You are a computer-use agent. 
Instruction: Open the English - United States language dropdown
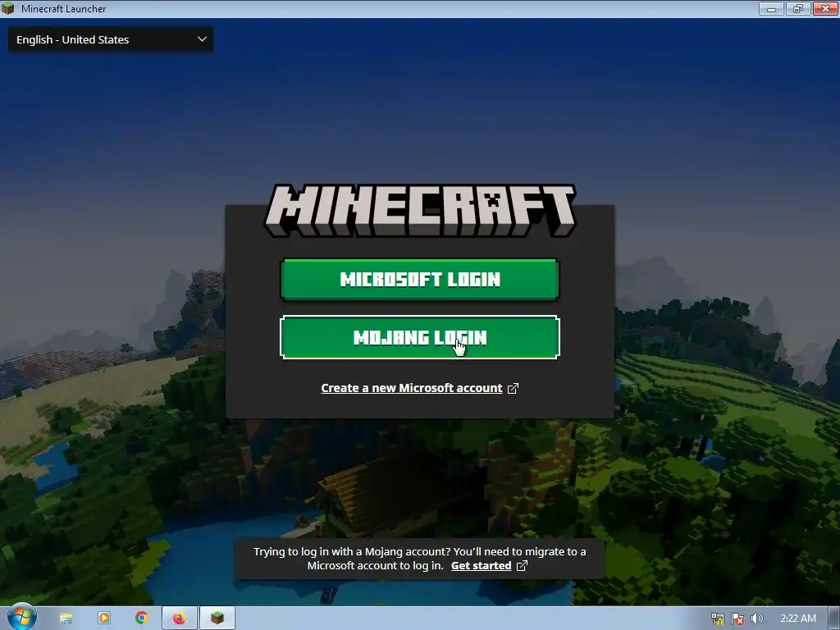[x=111, y=39]
